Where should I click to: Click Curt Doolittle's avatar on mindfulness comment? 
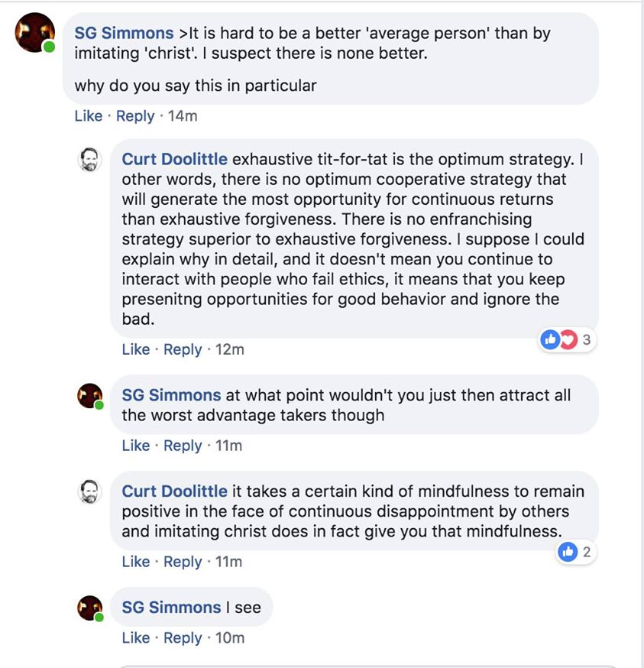point(90,491)
